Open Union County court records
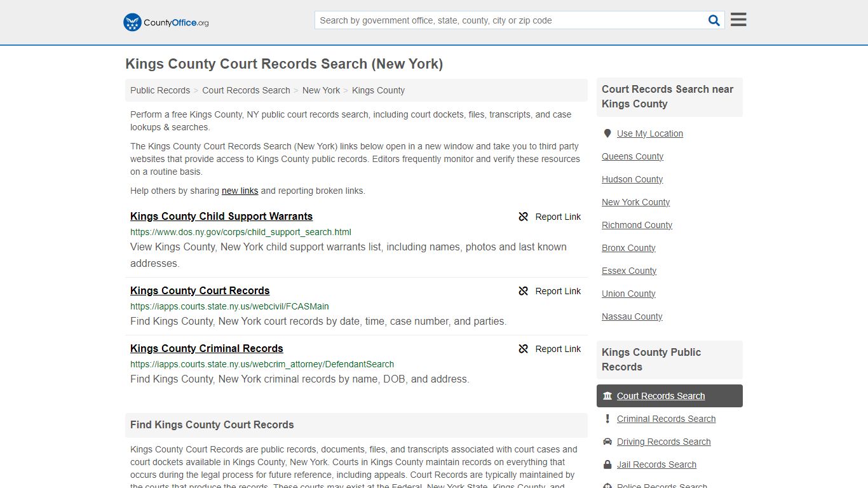Image resolution: width=868 pixels, height=488 pixels. tap(628, 294)
